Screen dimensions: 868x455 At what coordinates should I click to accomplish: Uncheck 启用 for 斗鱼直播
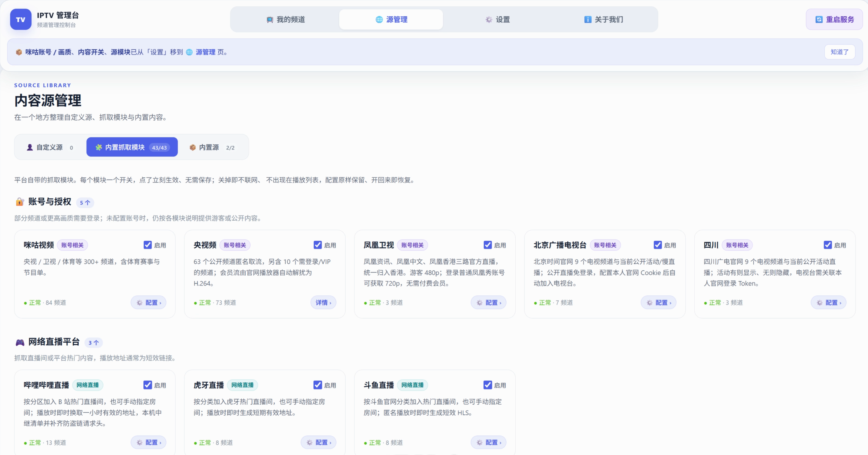(488, 385)
